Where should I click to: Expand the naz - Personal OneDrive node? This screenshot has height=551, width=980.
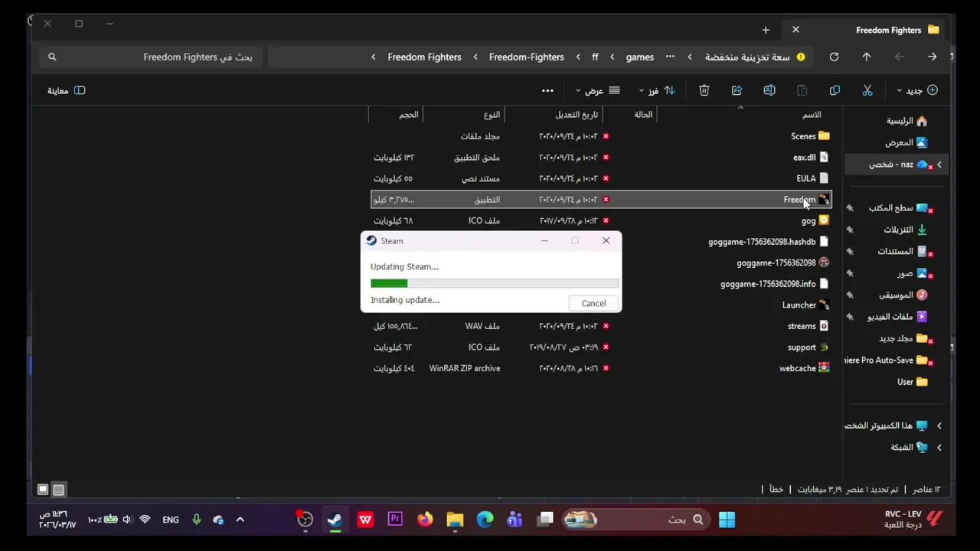[939, 165]
